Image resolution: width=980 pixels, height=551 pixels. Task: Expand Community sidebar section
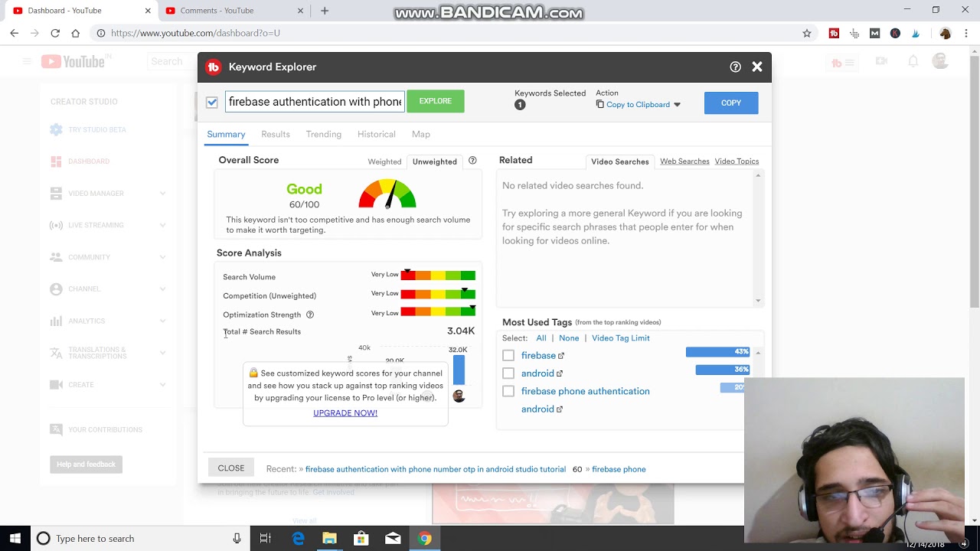(162, 257)
